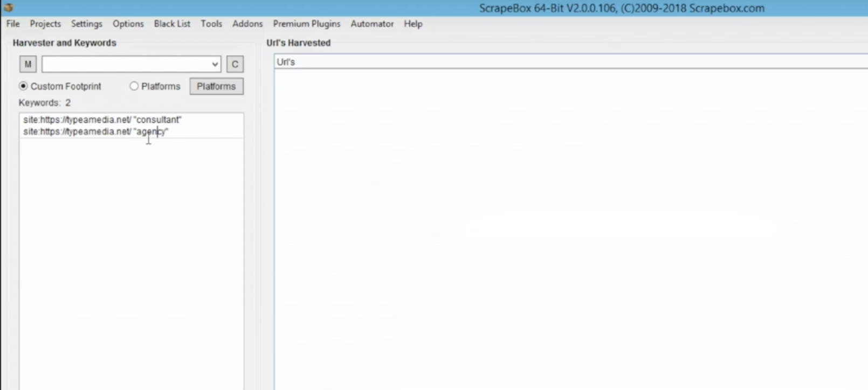Click the M button beside footprint box

[x=28, y=64]
